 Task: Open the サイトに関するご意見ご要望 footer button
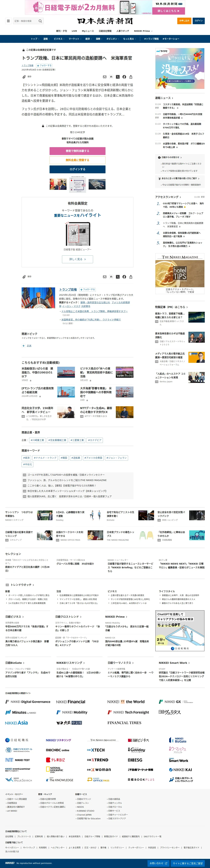coord(188,863)
